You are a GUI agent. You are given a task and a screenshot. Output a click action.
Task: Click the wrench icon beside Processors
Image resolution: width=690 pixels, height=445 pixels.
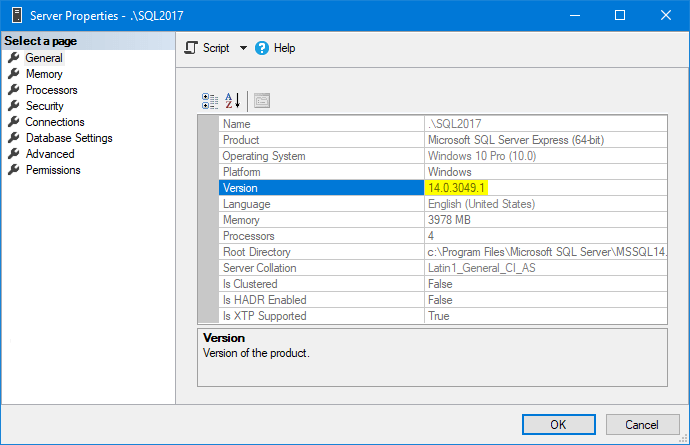click(x=14, y=90)
